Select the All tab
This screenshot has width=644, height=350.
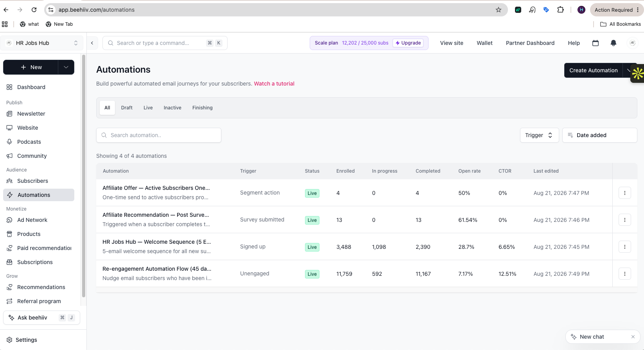click(107, 108)
